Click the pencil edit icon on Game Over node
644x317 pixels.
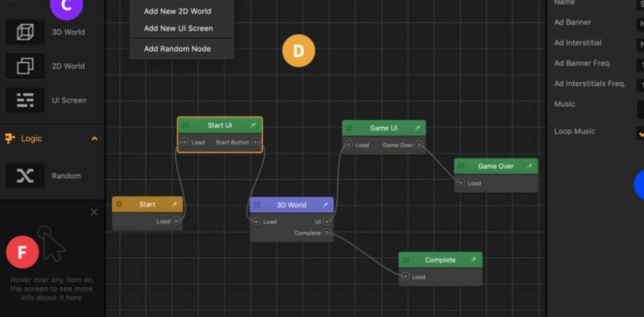[x=529, y=166]
